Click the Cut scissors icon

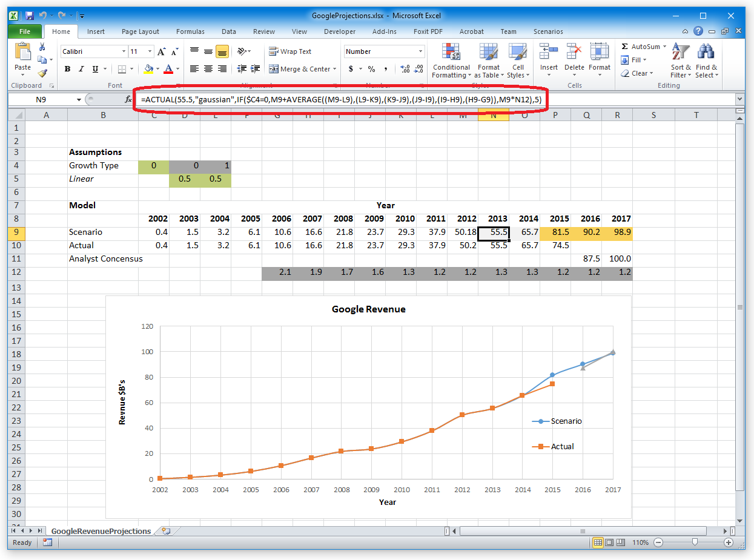[42, 47]
